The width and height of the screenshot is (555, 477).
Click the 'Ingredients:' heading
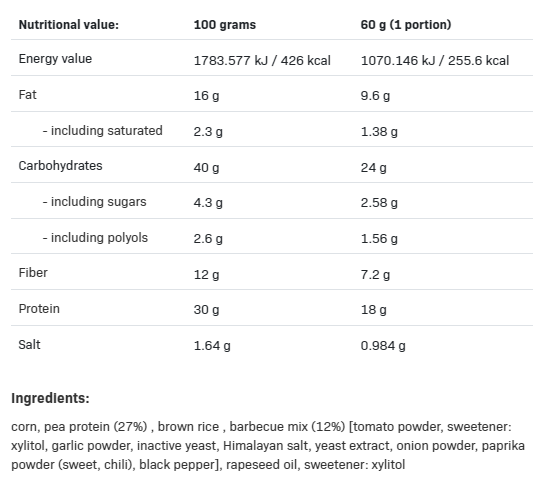[50, 398]
